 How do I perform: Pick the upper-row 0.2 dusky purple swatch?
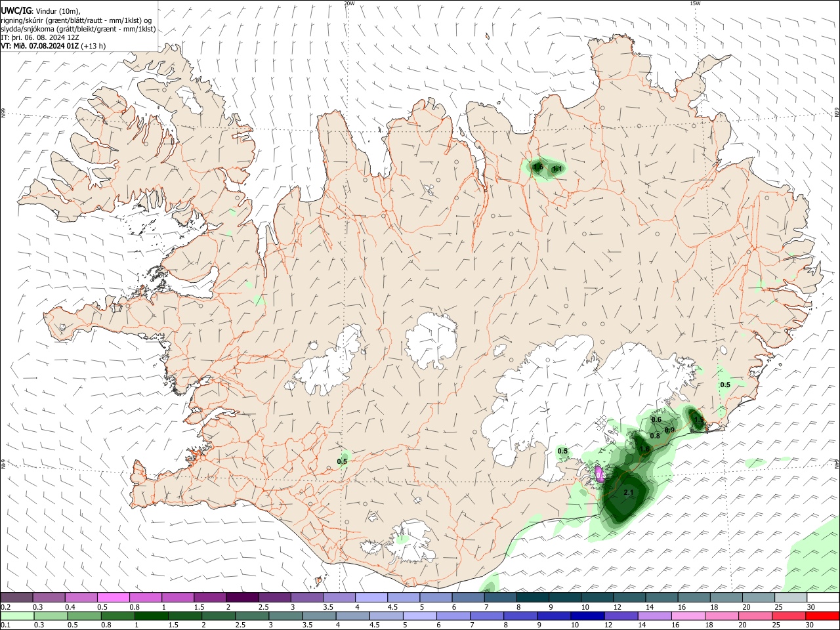click(x=16, y=598)
